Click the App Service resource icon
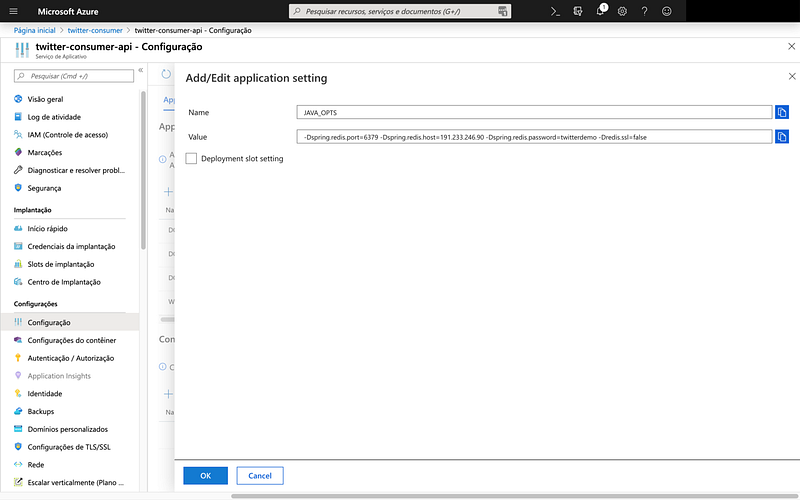Screen dimensions: 800x500 pos(22,50)
